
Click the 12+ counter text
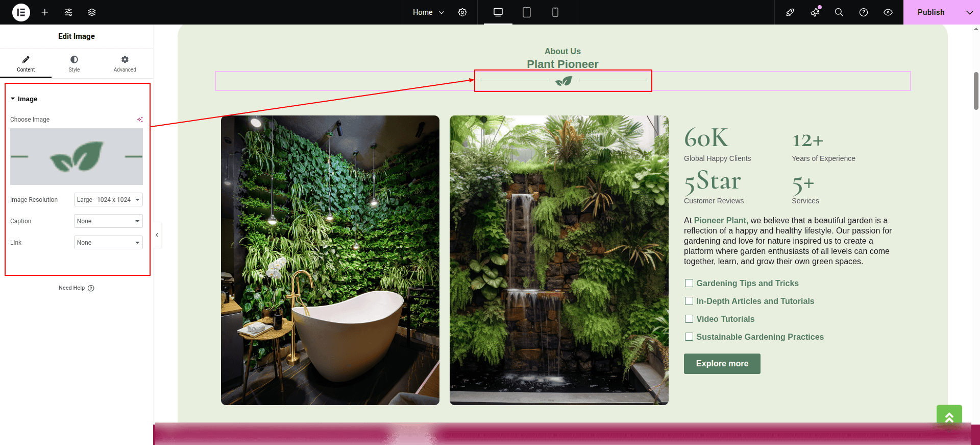click(807, 140)
